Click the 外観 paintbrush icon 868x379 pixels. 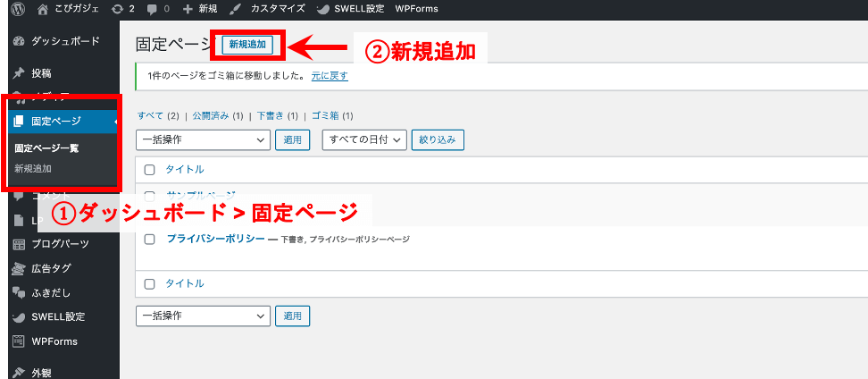coord(19,373)
